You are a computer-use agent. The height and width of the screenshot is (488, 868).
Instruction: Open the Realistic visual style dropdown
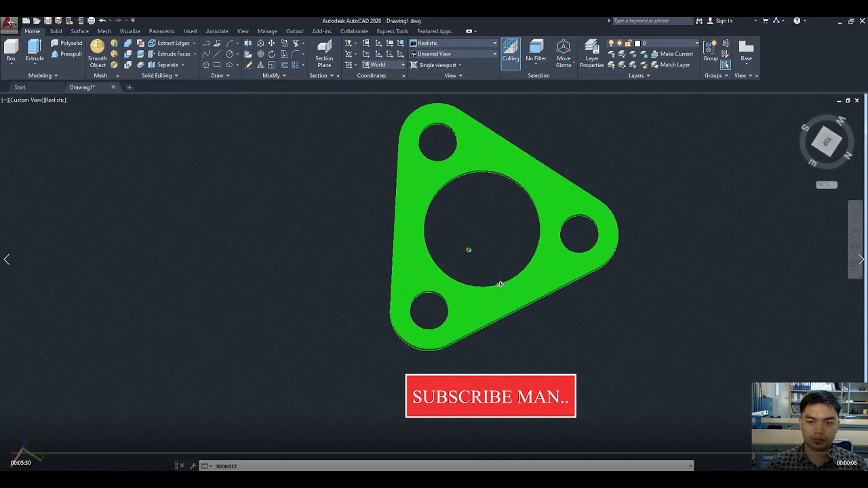[x=453, y=43]
